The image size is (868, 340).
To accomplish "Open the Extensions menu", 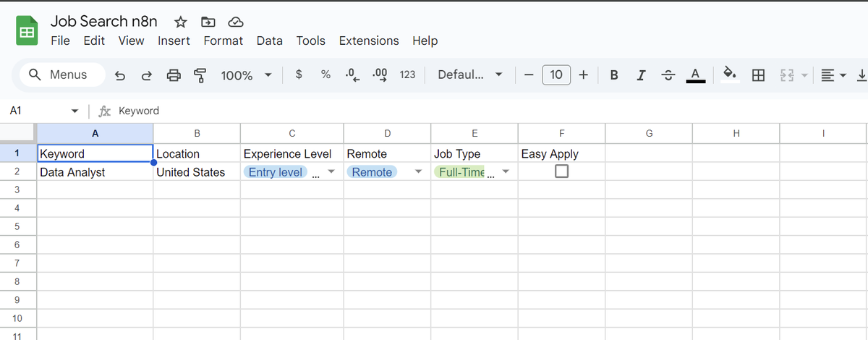I will [369, 41].
